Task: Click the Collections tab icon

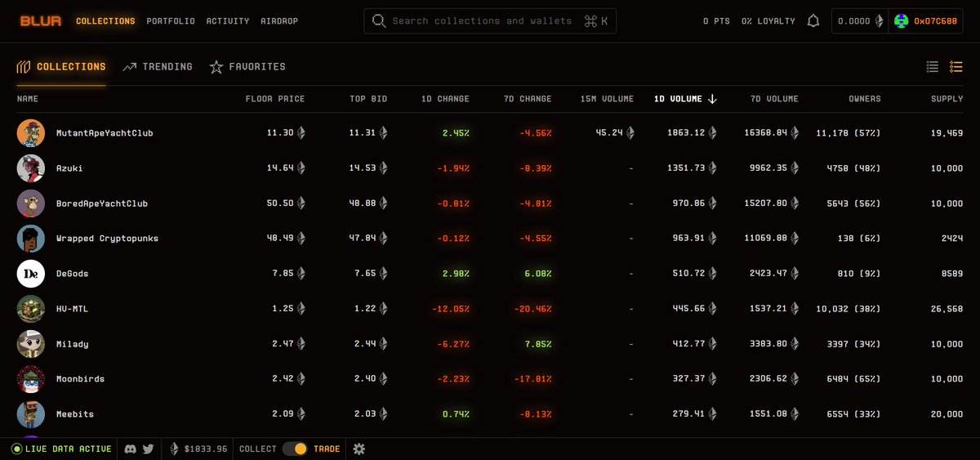Action: pyautogui.click(x=23, y=67)
